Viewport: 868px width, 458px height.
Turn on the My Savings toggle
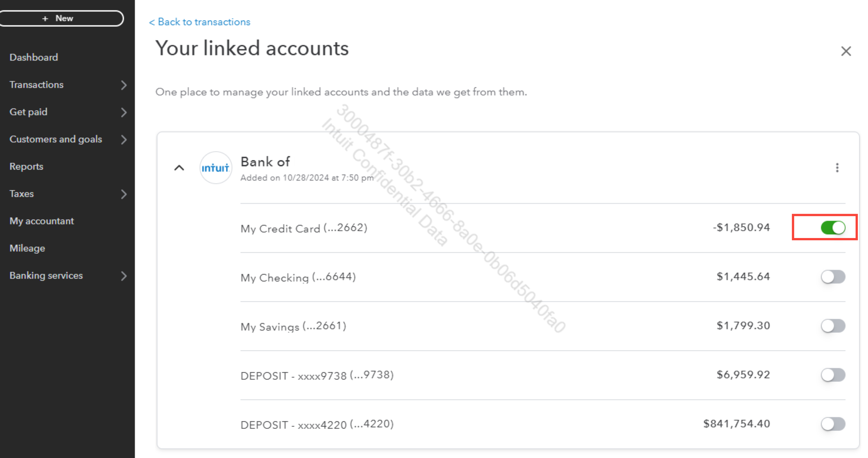833,326
